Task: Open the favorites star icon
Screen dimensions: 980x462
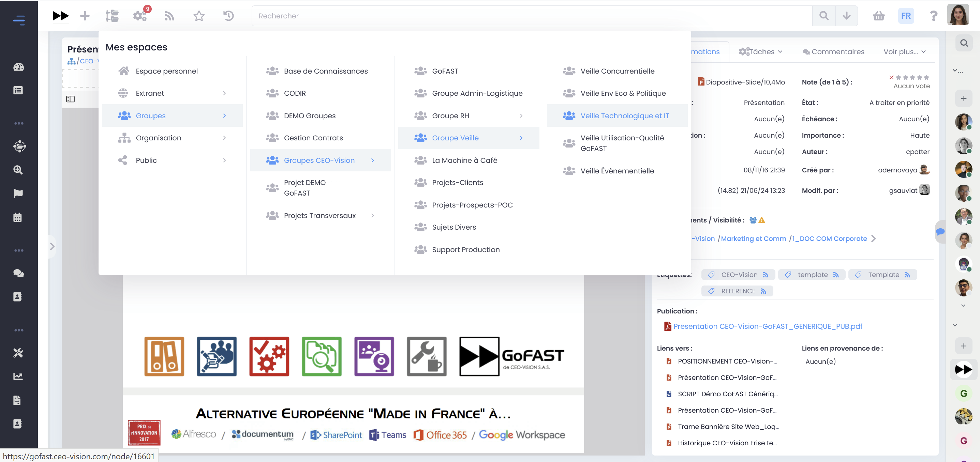Action: point(199,16)
